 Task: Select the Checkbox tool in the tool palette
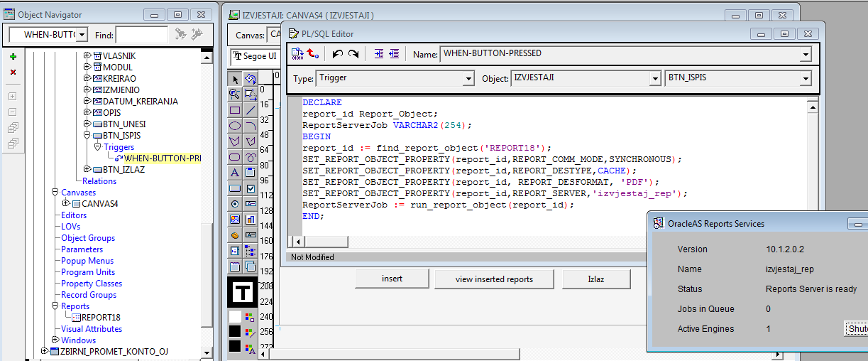tap(251, 188)
